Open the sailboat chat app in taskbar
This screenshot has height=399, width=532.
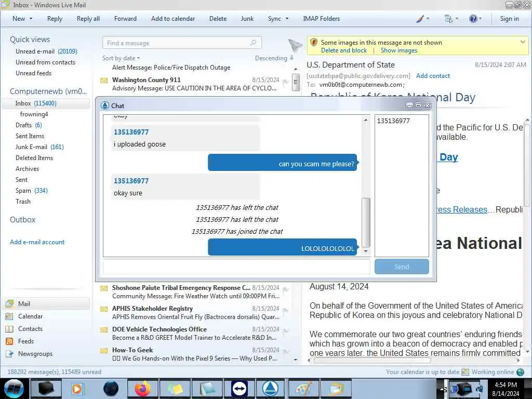[x=270, y=389]
